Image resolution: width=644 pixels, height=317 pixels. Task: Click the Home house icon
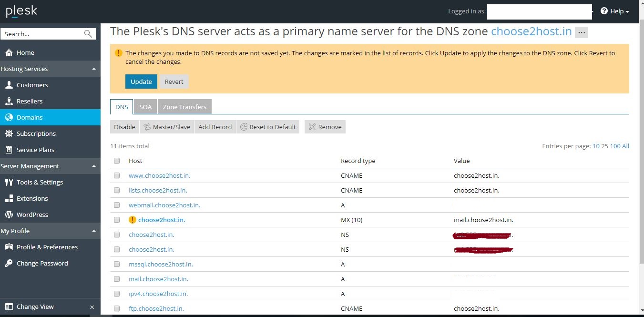pyautogui.click(x=9, y=52)
